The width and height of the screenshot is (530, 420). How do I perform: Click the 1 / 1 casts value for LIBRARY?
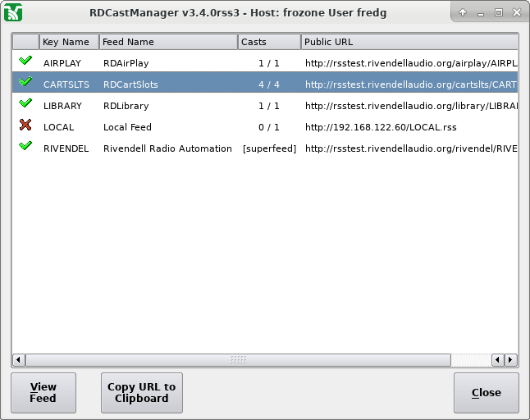[269, 106]
